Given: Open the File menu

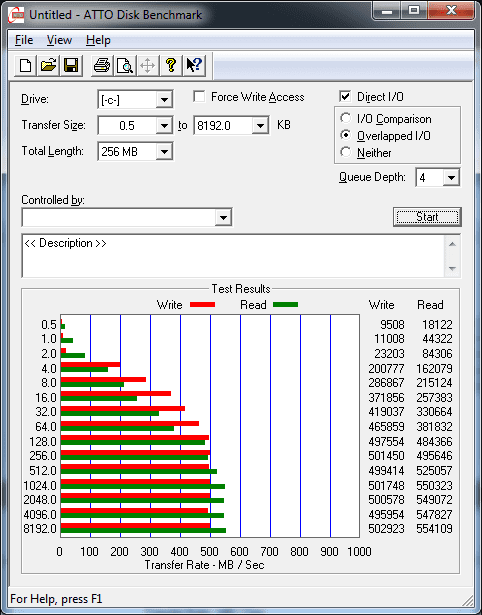Looking at the screenshot, I should click(x=24, y=40).
